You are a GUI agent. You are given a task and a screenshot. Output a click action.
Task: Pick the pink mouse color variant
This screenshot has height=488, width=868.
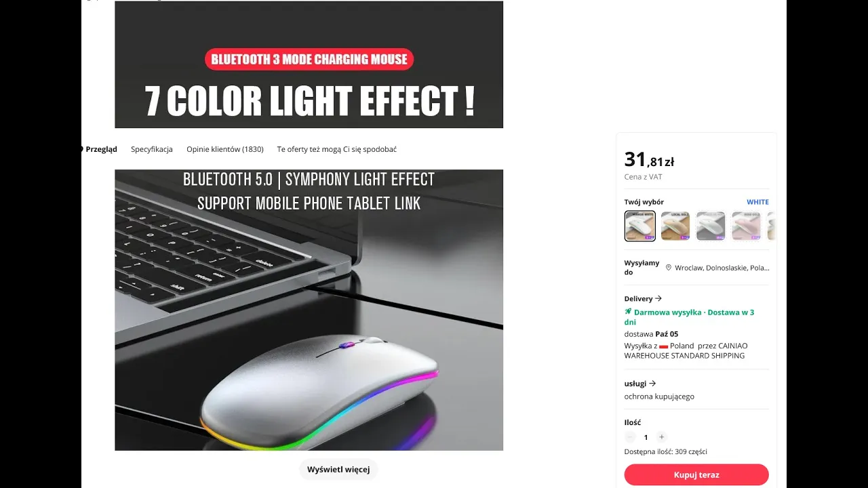(x=746, y=226)
